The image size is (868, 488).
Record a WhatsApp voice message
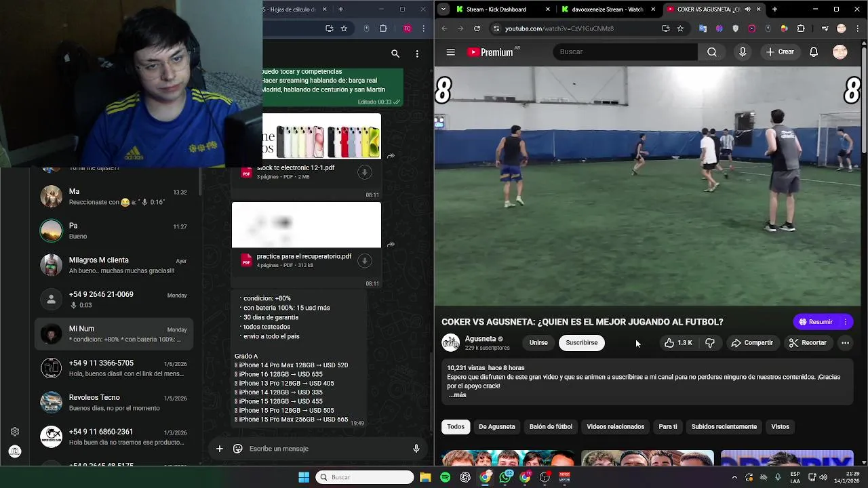pyautogui.click(x=416, y=449)
